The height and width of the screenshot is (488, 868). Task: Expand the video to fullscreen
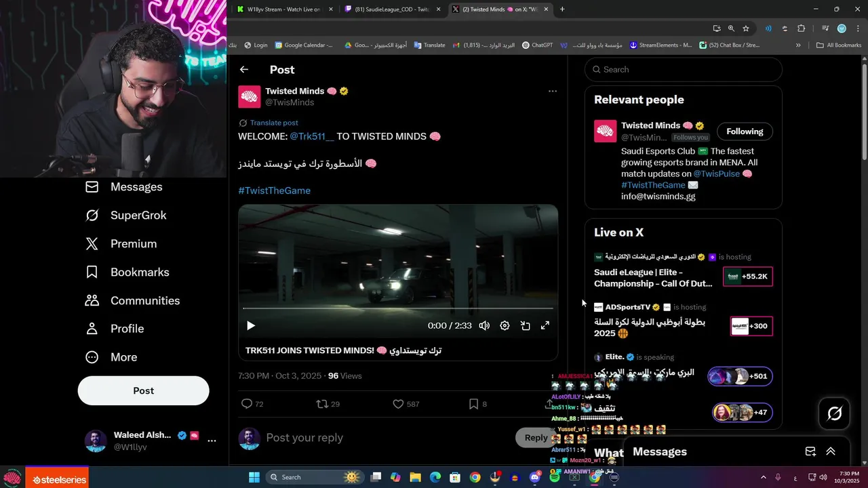[545, 325]
